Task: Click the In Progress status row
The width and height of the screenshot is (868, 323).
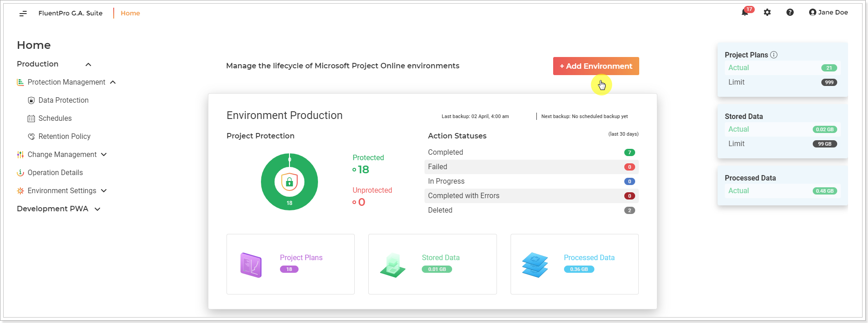Action: (531, 181)
